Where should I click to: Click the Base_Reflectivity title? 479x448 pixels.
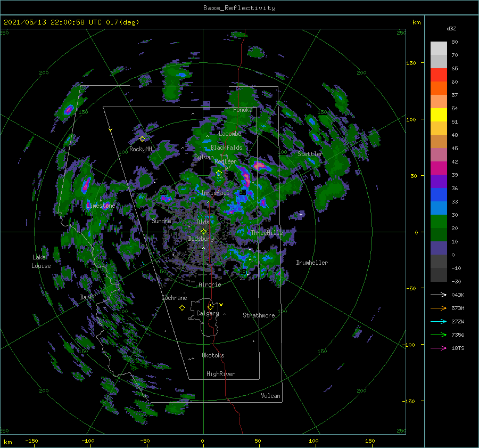click(240, 8)
